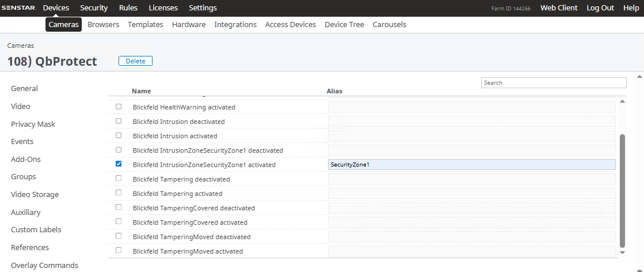This screenshot has width=644, height=272.
Task: Open the Web Client link
Action: [x=559, y=8]
